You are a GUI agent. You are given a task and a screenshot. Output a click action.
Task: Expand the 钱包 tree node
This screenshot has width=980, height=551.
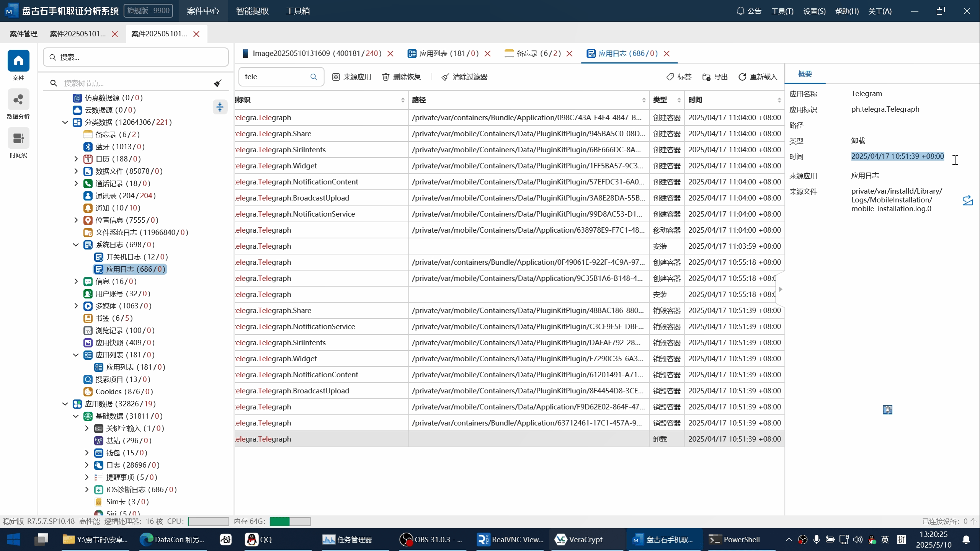pyautogui.click(x=87, y=453)
